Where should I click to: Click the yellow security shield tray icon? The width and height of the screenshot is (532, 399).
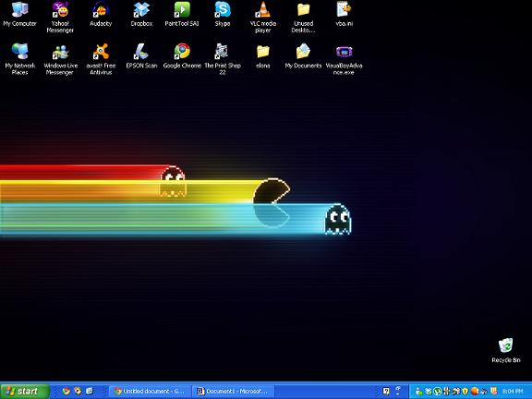click(465, 392)
